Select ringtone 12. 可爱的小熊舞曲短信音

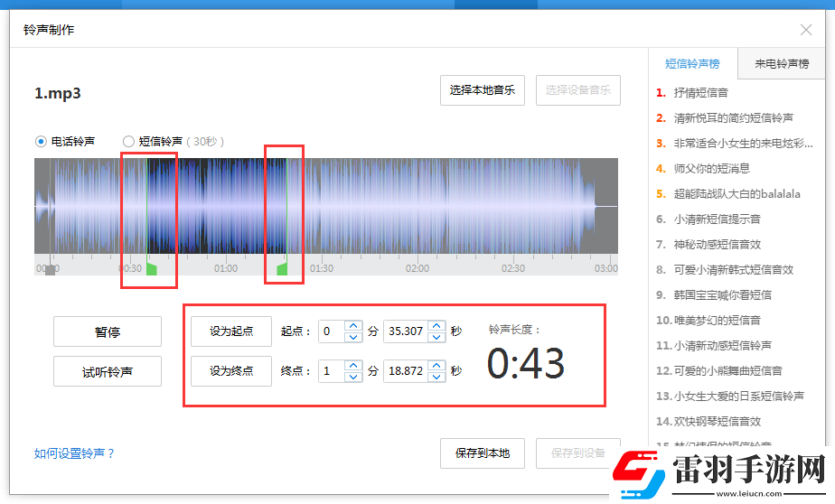point(719,371)
